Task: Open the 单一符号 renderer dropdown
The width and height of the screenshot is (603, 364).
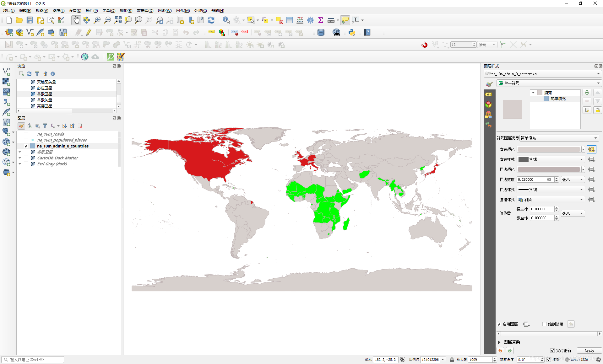Action: 549,83
